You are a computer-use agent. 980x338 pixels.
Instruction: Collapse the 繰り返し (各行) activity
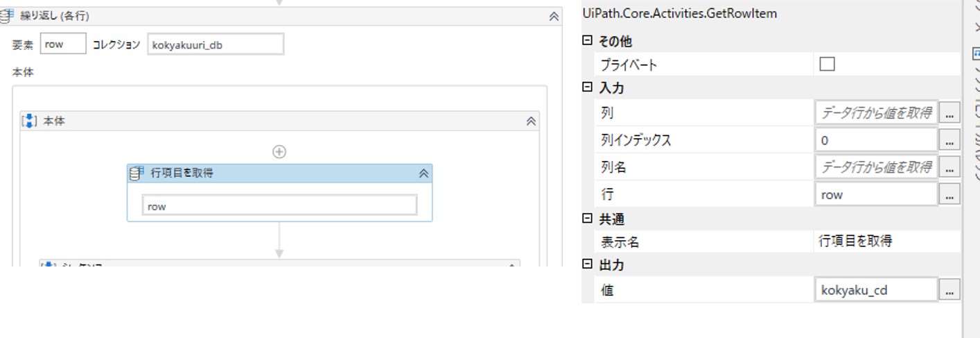click(554, 16)
